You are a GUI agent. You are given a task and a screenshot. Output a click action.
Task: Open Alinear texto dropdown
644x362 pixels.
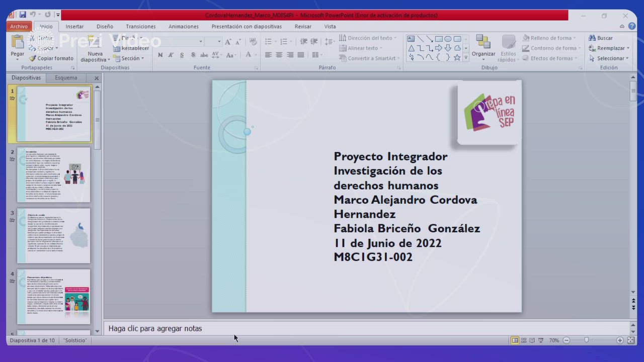coord(361,48)
